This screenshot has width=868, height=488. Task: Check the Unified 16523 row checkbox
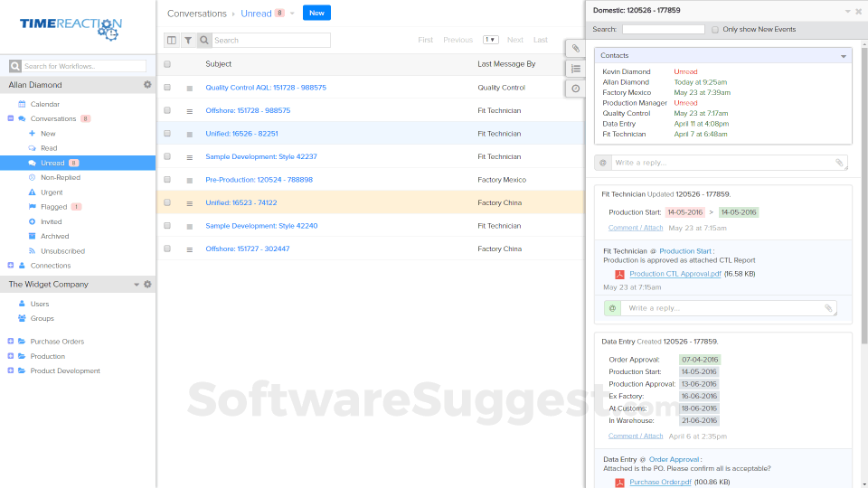tap(167, 202)
